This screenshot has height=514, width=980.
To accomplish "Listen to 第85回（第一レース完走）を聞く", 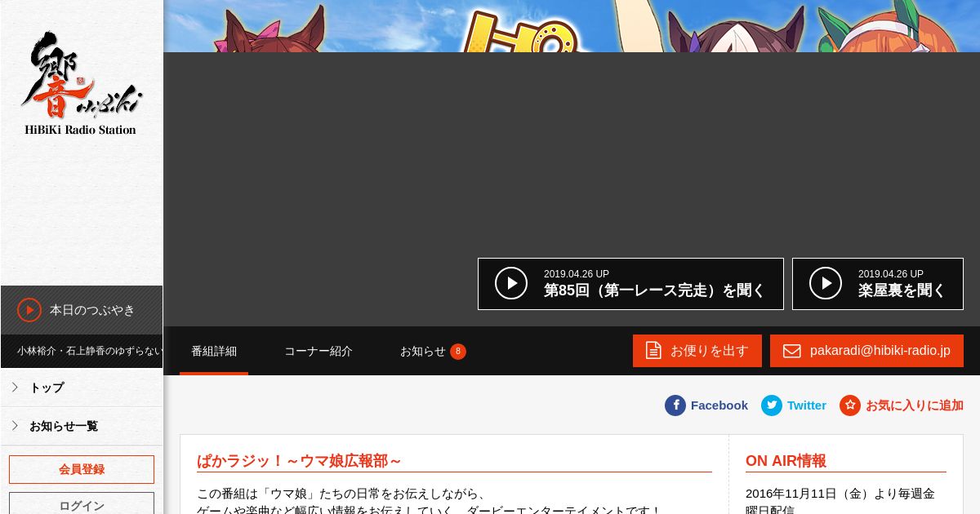I will click(x=630, y=284).
